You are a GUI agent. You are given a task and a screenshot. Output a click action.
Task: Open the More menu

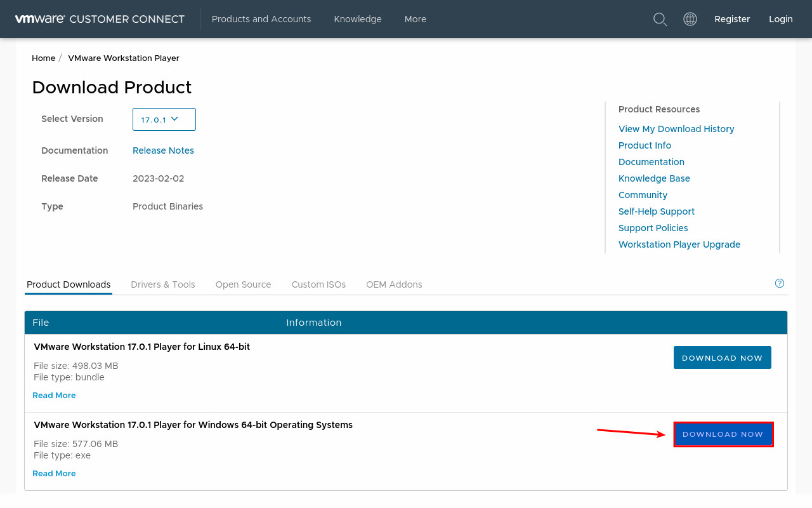tap(416, 19)
